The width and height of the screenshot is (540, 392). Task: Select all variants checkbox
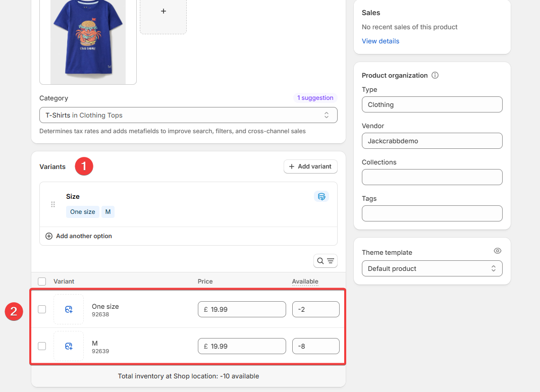[x=42, y=282]
